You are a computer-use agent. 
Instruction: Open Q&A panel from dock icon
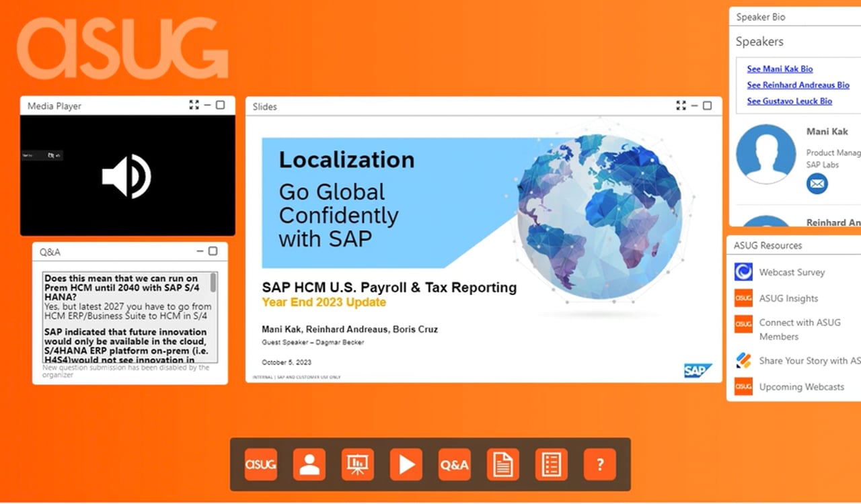(455, 464)
